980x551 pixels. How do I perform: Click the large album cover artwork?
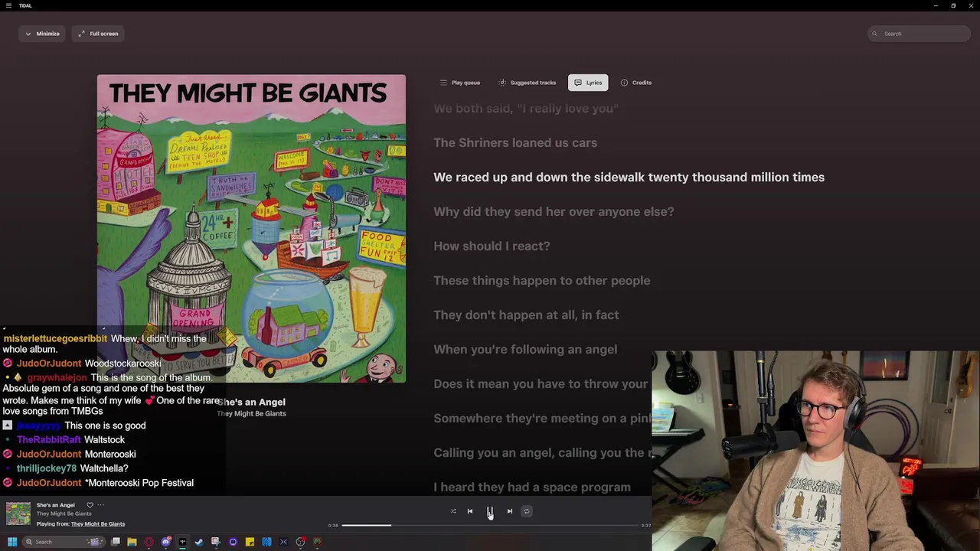pyautogui.click(x=251, y=228)
